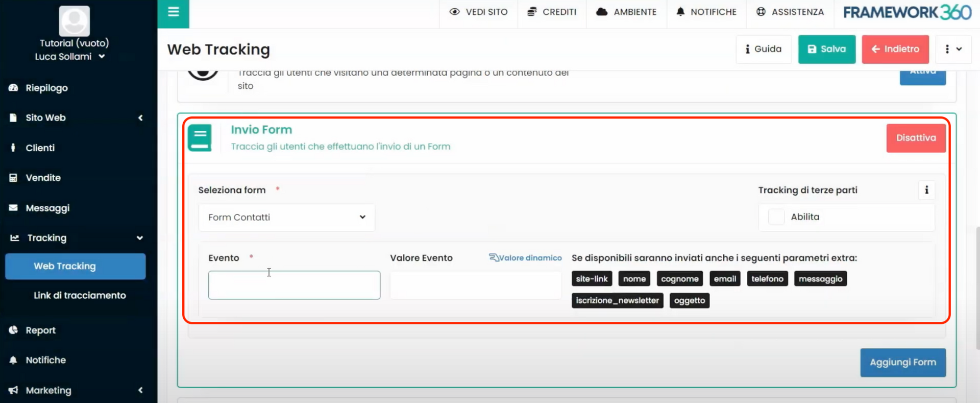
Task: Expand the Marketing sidebar menu
Action: pos(76,390)
